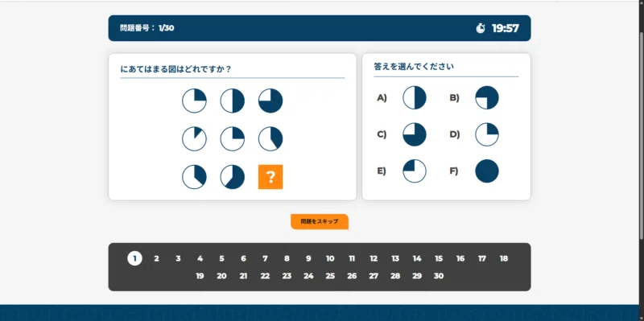Click second-row quarter-filled circle in puzzle

[233, 138]
